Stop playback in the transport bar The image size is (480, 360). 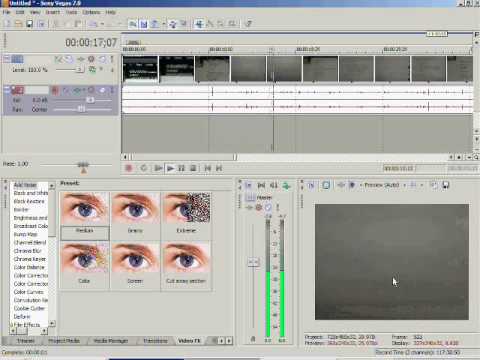pyautogui.click(x=193, y=168)
